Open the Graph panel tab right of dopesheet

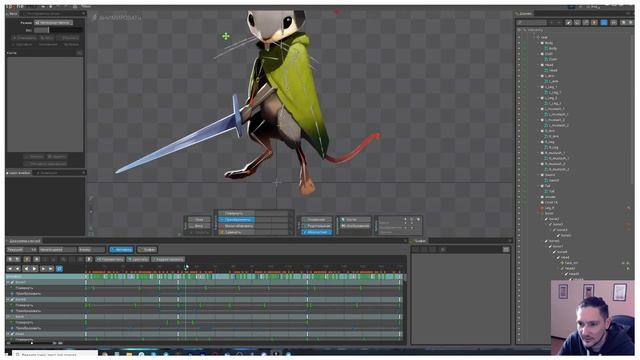tap(419, 241)
